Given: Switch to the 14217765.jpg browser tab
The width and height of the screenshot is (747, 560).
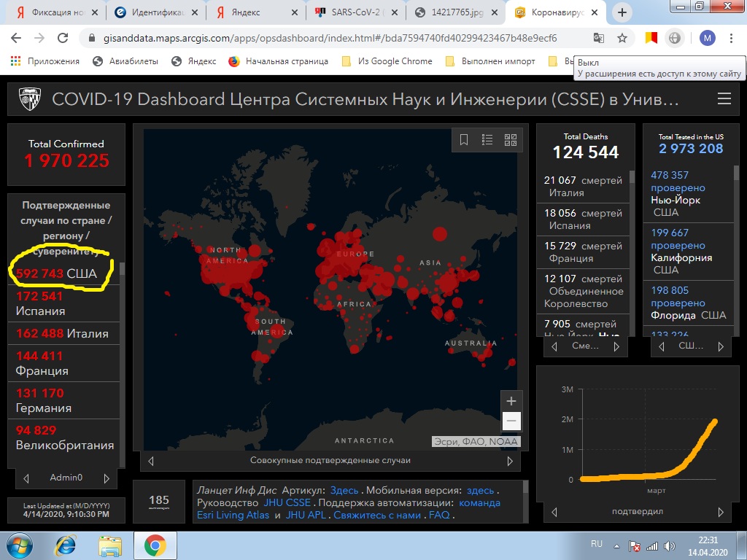Looking at the screenshot, I should pyautogui.click(x=456, y=12).
